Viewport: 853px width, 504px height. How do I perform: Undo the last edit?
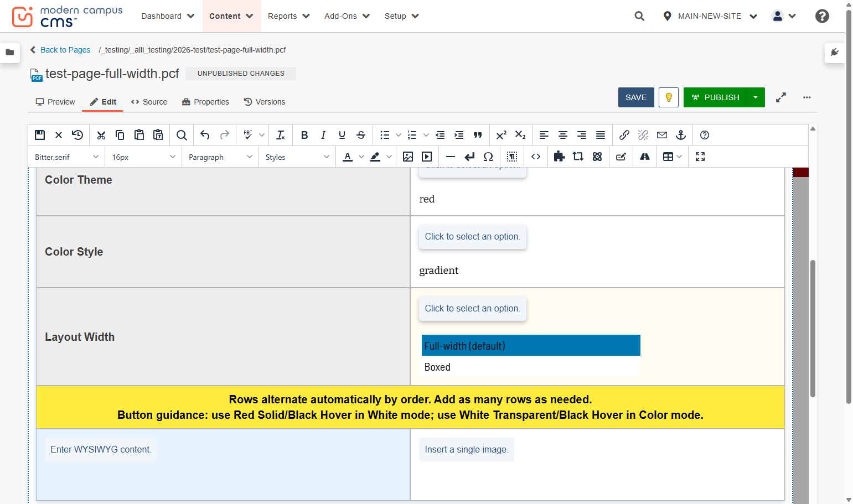pos(205,135)
